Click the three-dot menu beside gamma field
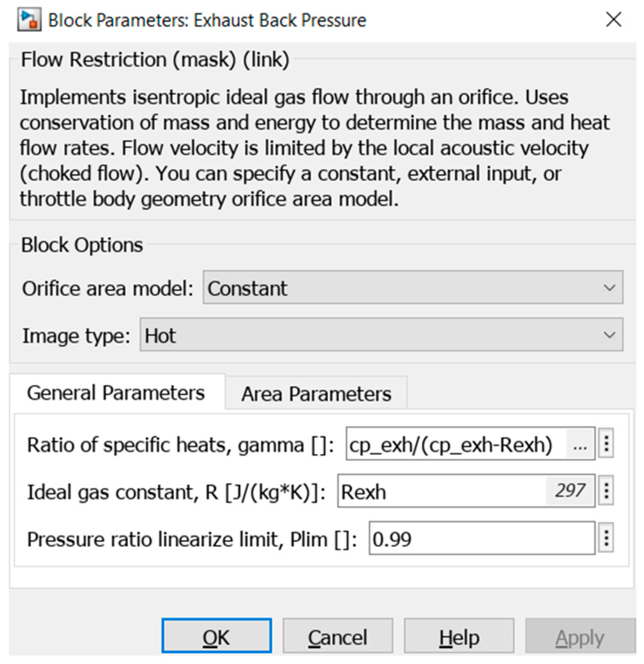Image resolution: width=644 pixels, height=664 pixels. [606, 444]
